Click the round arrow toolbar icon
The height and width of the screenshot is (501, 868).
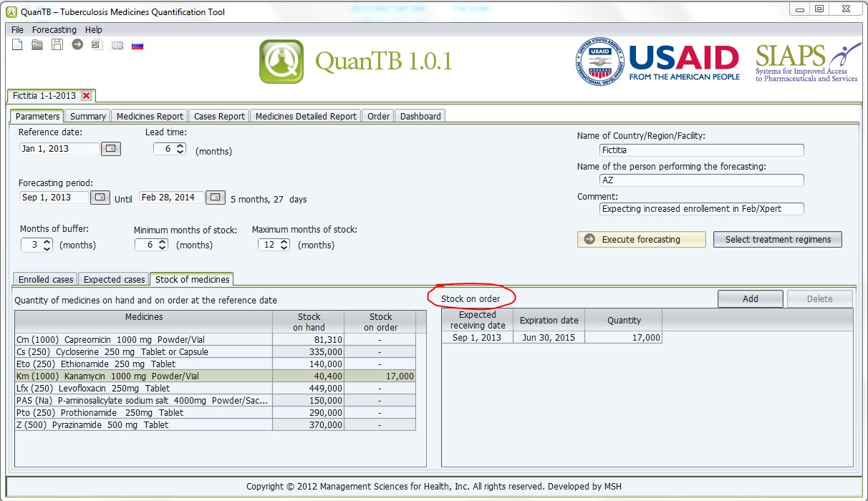coord(77,45)
